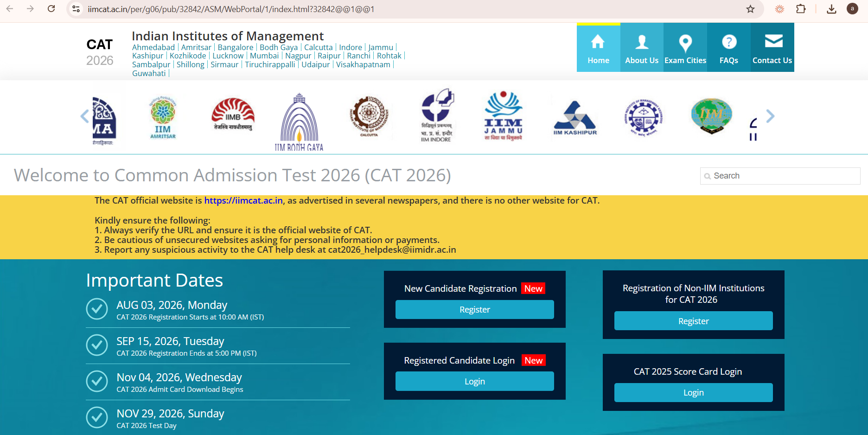Click the green globe IIM logo
Viewport: 868px width, 435px height.
click(711, 115)
